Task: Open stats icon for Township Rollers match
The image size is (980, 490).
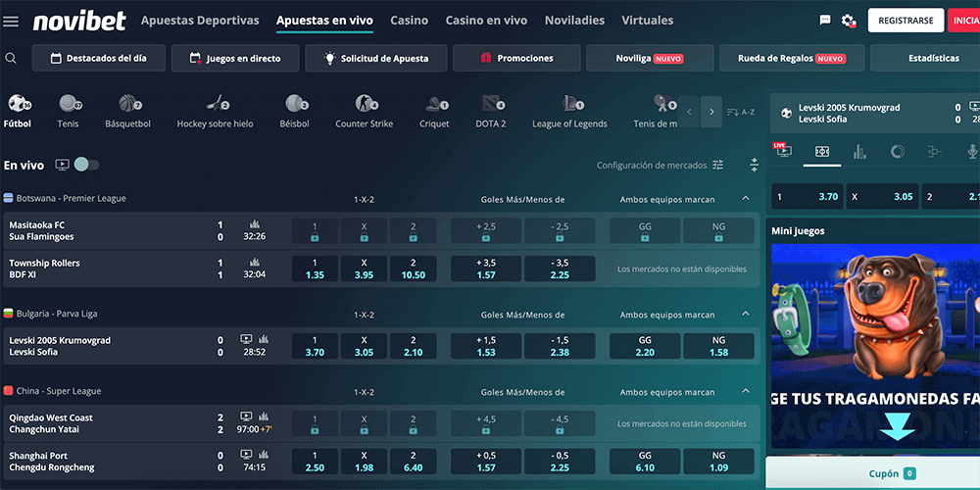Action: point(255,262)
